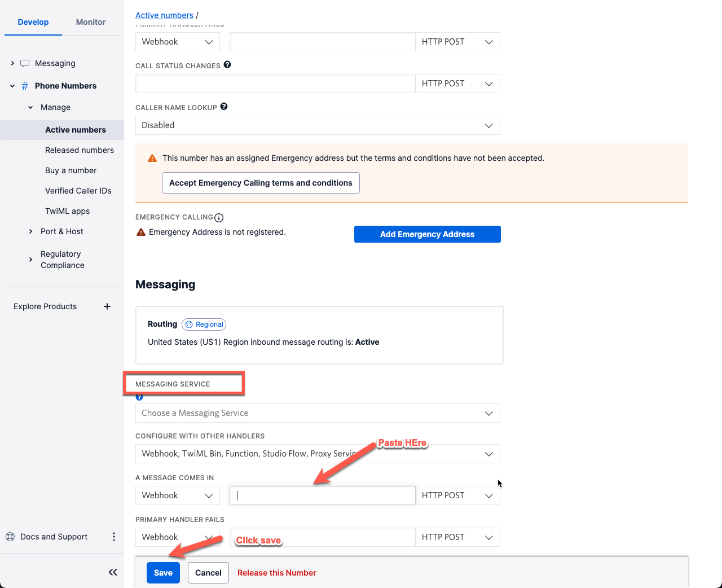Go to Buy a number
Viewport: 722px width, 588px height.
(x=71, y=170)
